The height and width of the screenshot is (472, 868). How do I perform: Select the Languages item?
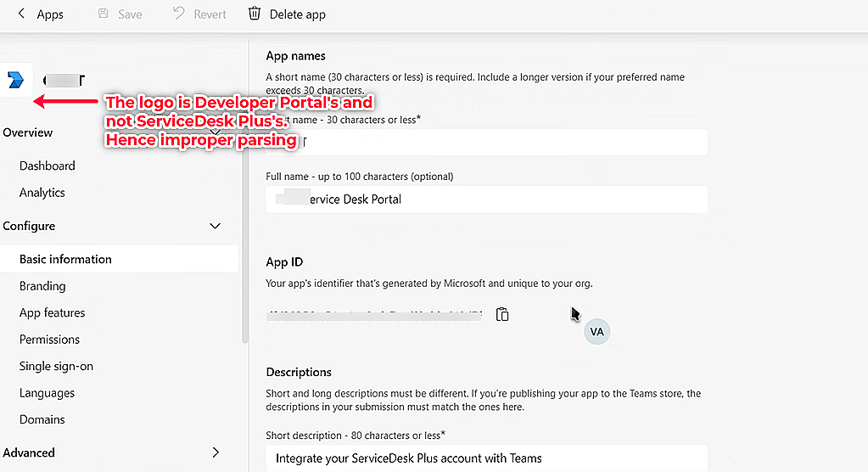tap(47, 393)
